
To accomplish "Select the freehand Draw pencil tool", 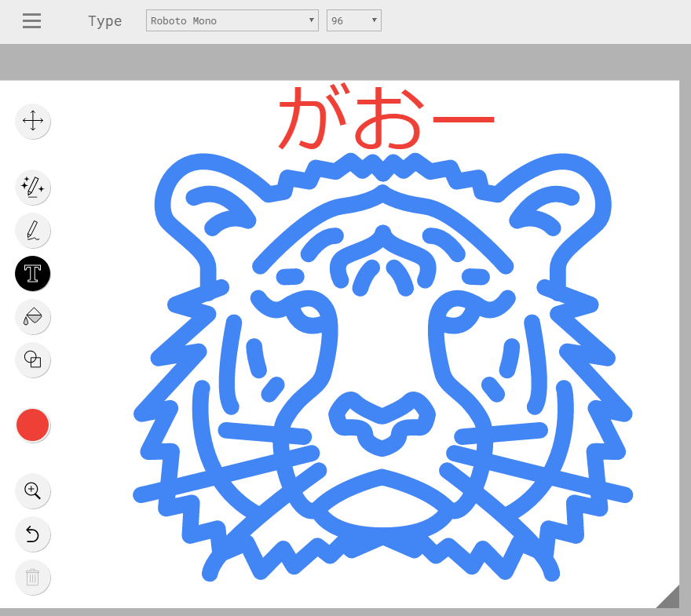I will click(33, 230).
